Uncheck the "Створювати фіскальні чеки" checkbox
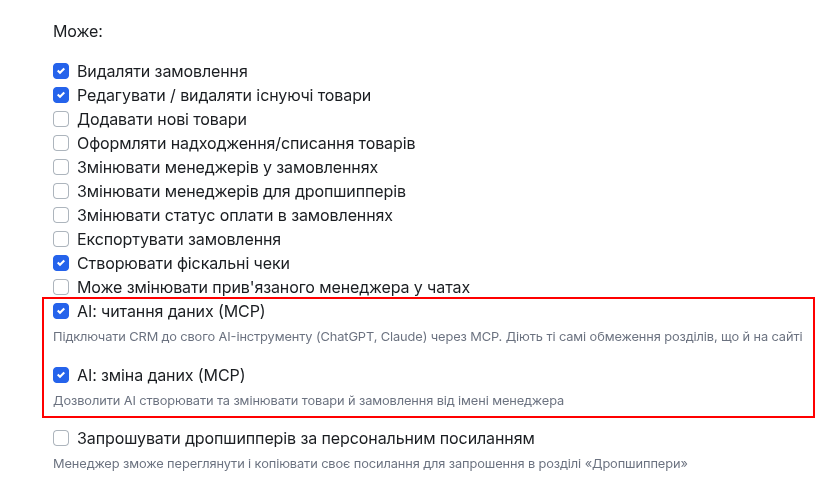The width and height of the screenshot is (833, 500). [61, 263]
